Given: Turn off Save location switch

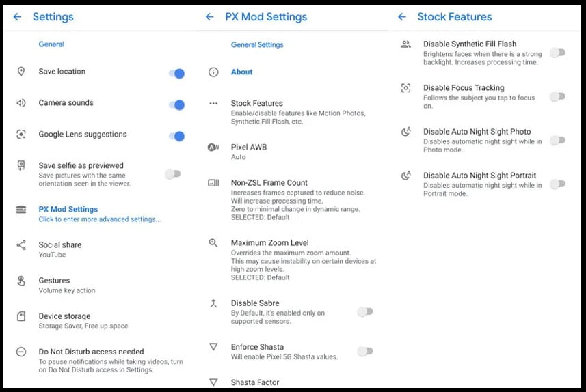Looking at the screenshot, I should pyautogui.click(x=177, y=74).
